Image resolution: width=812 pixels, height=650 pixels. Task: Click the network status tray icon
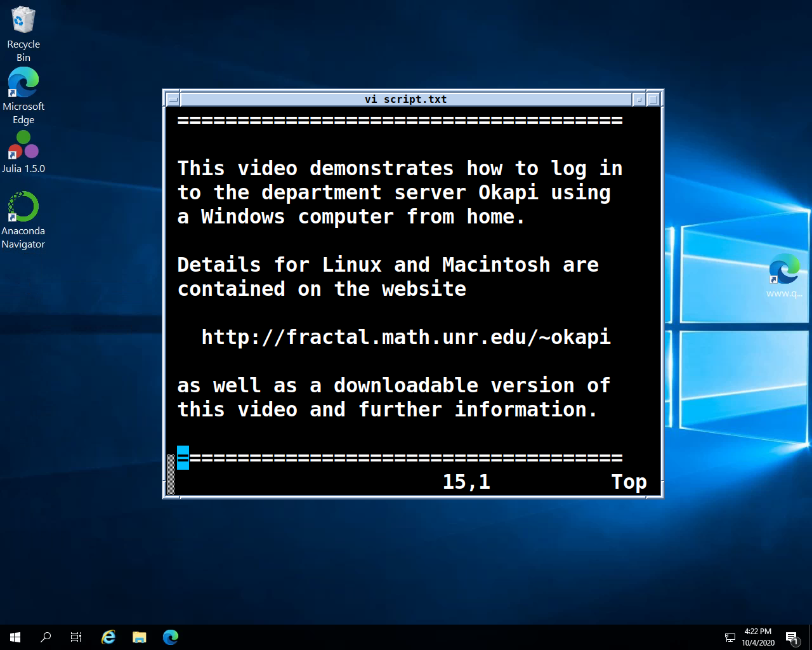coord(730,637)
